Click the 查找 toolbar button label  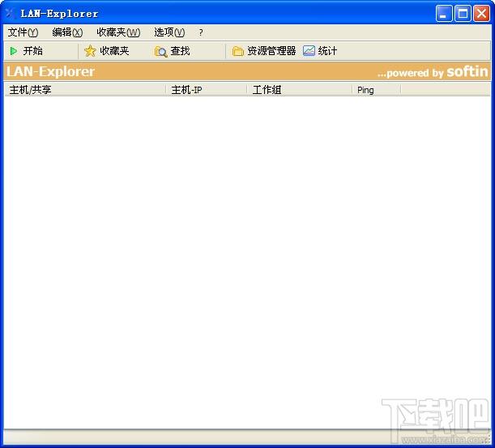pos(180,51)
